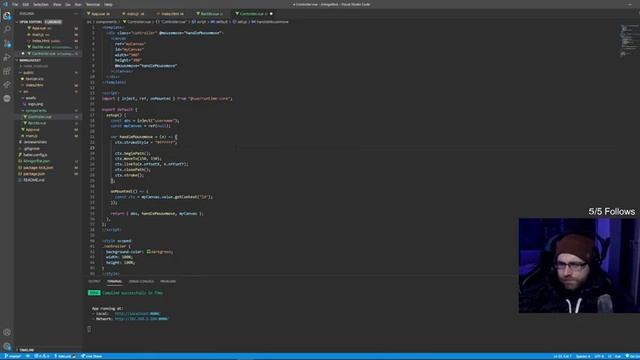Collapse the components folder
Screen dimensions: 640x360
point(48,111)
